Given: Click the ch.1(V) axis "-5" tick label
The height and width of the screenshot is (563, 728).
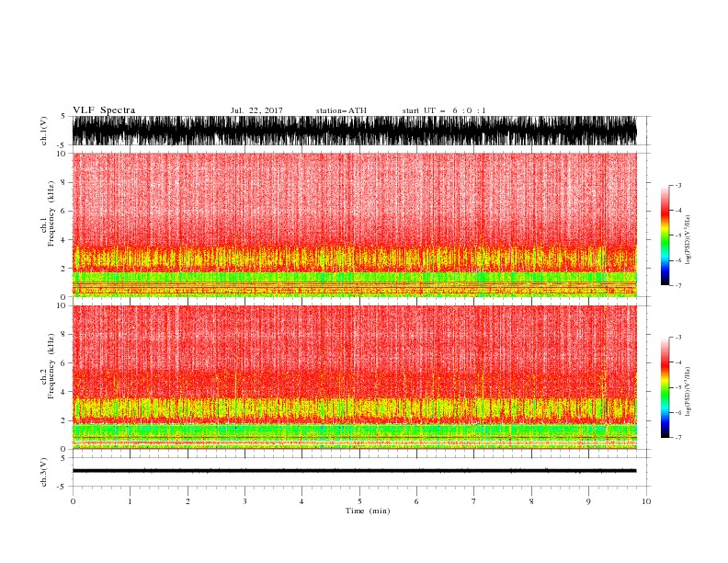Looking at the screenshot, I should pyautogui.click(x=63, y=145).
